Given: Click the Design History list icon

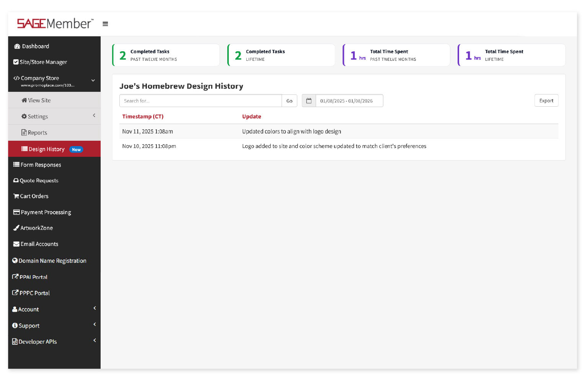Looking at the screenshot, I should 24,149.
